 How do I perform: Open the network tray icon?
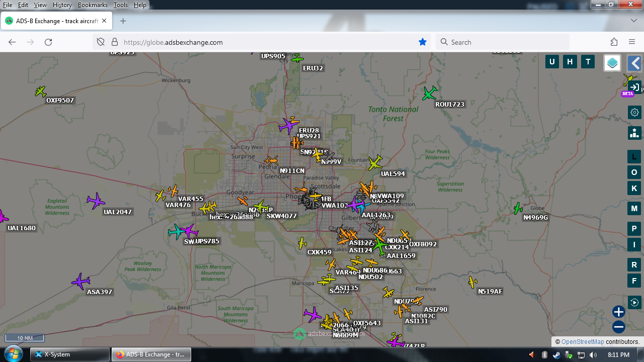(581, 355)
